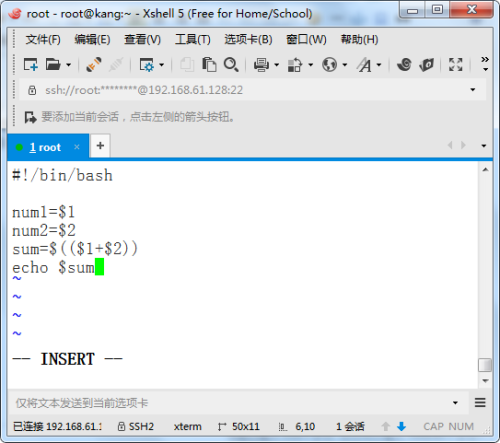The height and width of the screenshot is (443, 500).
Task: Click the '已连接 192.168.61.1' status text
Action: pos(57,426)
